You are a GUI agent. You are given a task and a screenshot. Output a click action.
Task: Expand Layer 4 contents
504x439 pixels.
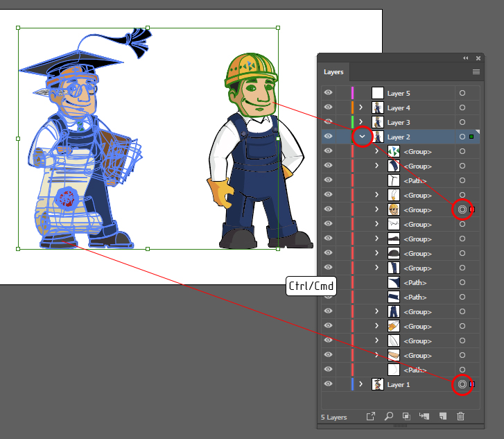360,107
